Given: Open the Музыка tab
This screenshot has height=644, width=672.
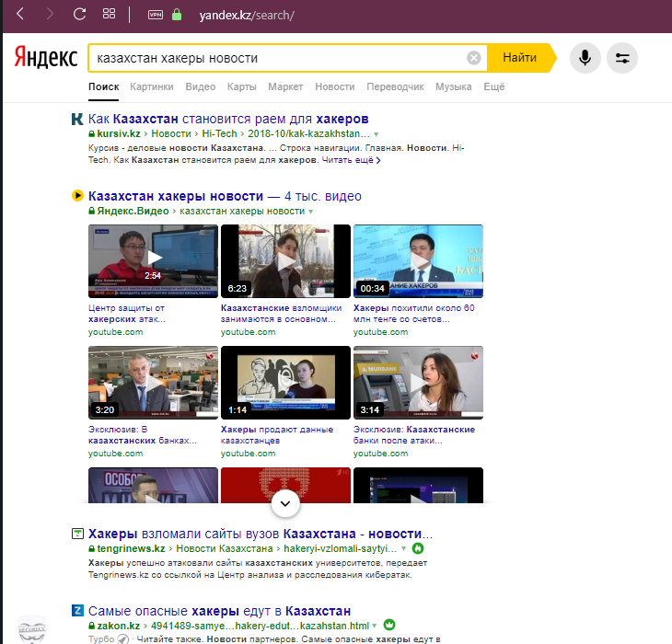Looking at the screenshot, I should click(454, 86).
